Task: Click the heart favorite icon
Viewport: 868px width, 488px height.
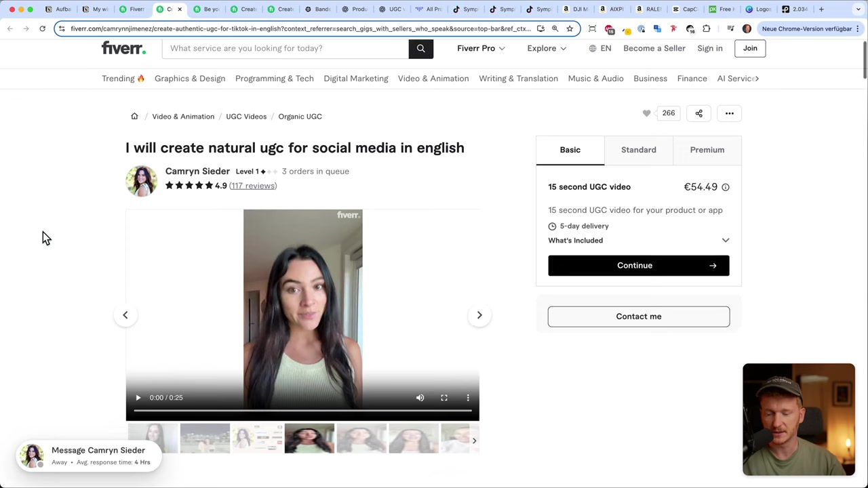Action: [646, 113]
